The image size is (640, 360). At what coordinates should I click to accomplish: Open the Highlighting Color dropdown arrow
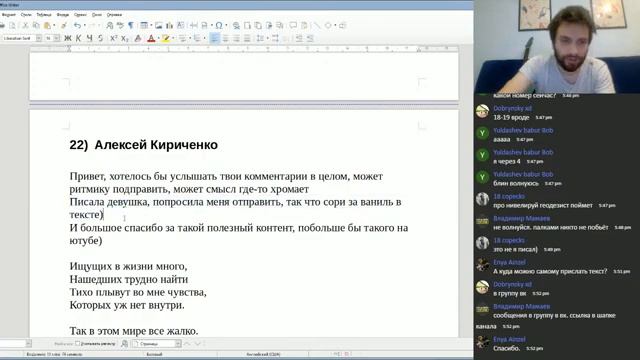click(173, 38)
